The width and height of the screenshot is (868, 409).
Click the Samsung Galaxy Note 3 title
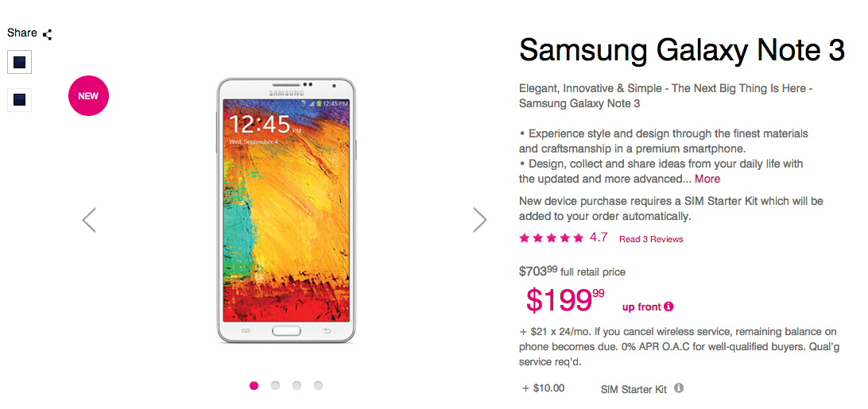(x=681, y=51)
